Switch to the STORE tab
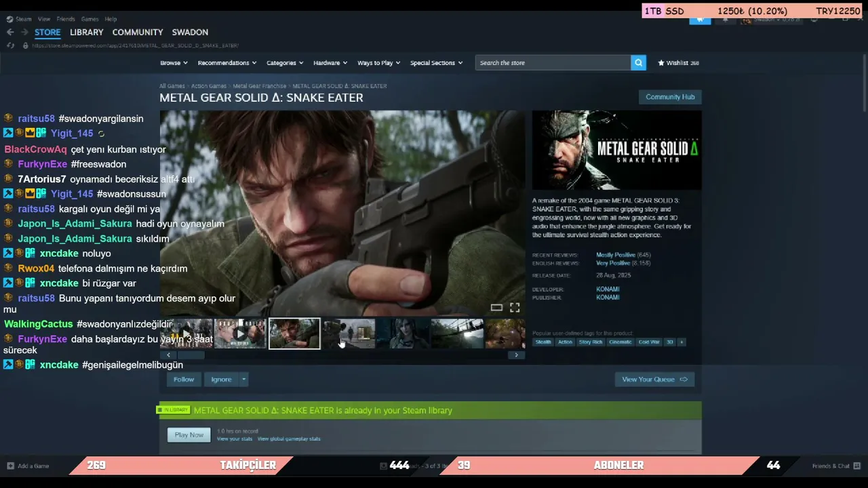868x488 pixels. pos(47,33)
